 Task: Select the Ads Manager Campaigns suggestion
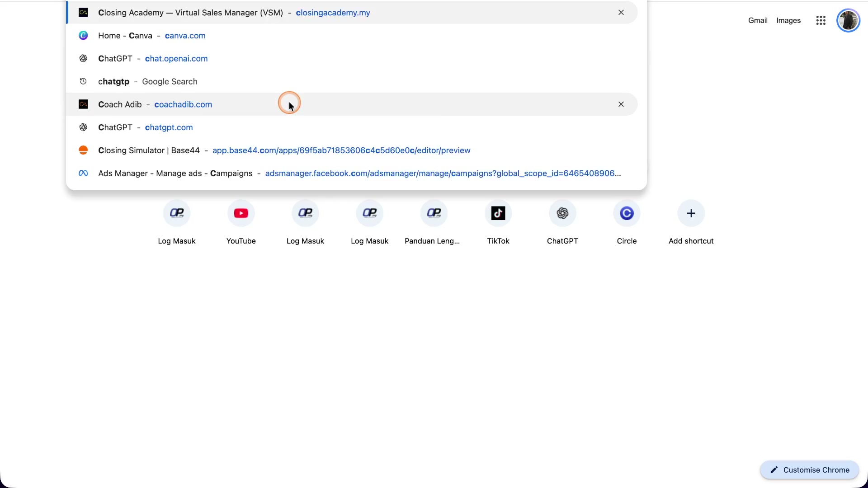click(x=352, y=174)
